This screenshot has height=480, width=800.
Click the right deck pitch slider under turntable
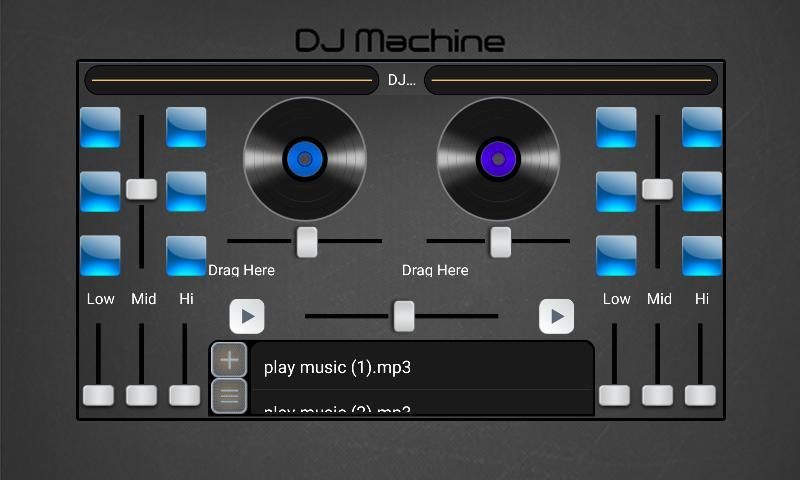500,241
